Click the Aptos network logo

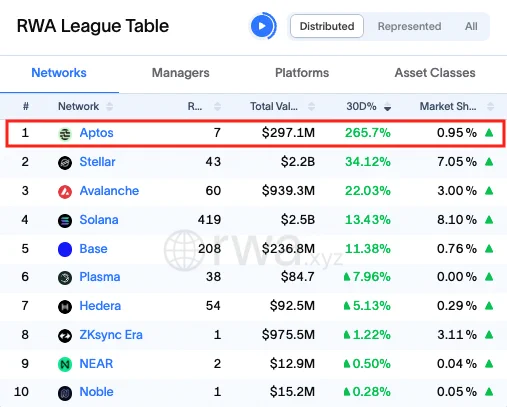click(65, 134)
